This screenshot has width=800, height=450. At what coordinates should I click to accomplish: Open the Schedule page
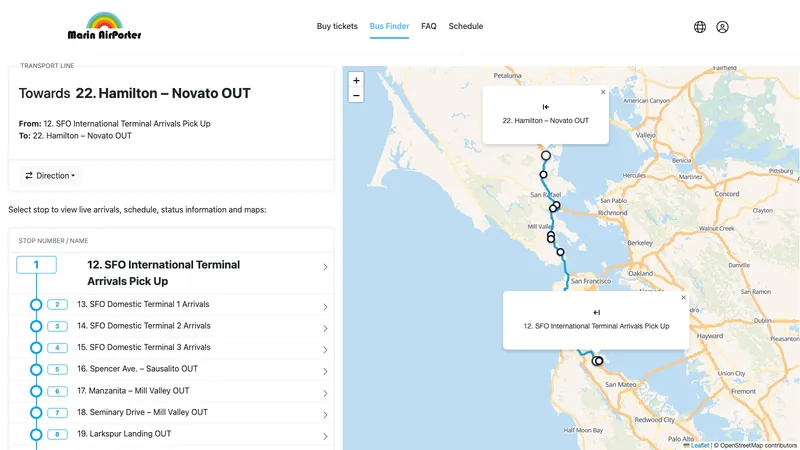click(x=465, y=26)
